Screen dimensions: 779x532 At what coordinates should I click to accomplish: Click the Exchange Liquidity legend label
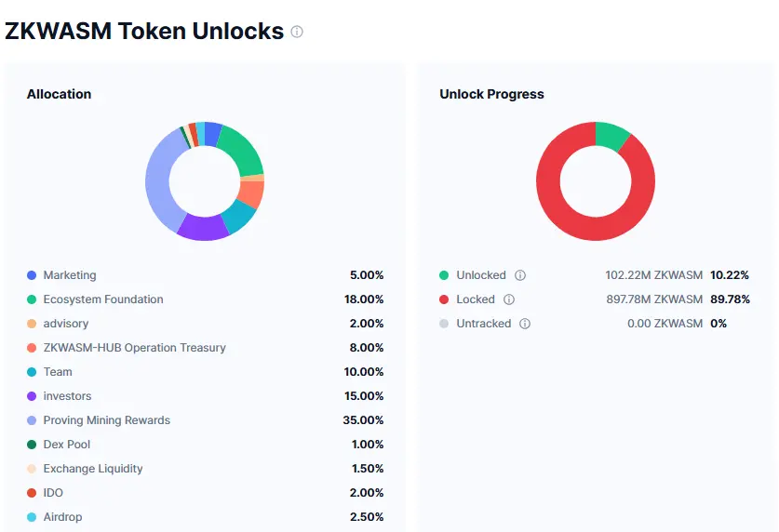coord(93,469)
